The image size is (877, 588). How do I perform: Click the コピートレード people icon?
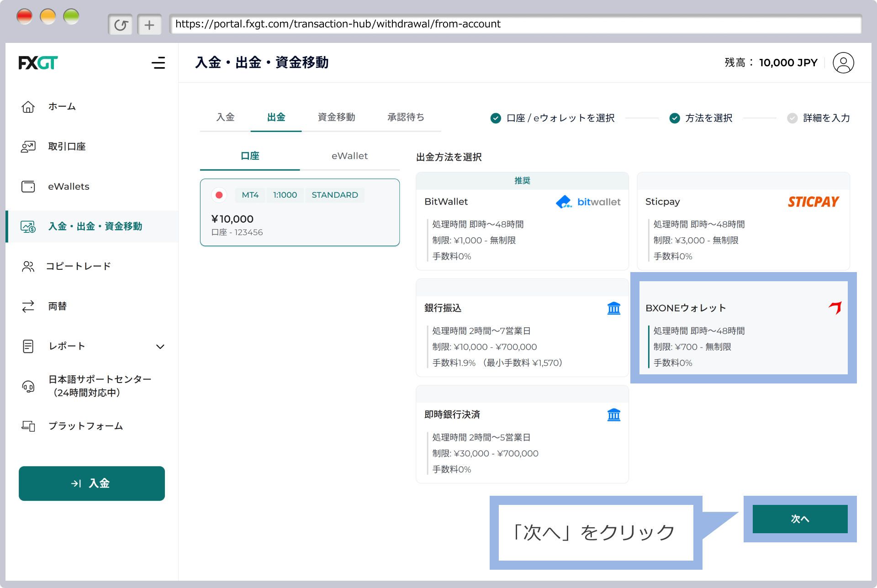coord(28,266)
